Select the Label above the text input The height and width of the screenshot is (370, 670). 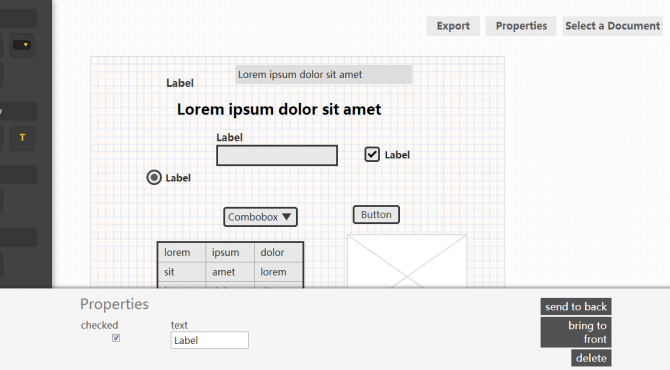[229, 138]
